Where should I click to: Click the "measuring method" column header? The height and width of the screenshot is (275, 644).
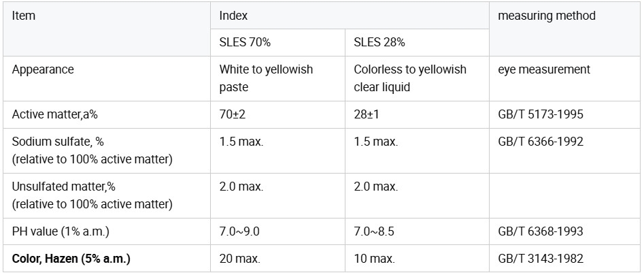point(547,16)
